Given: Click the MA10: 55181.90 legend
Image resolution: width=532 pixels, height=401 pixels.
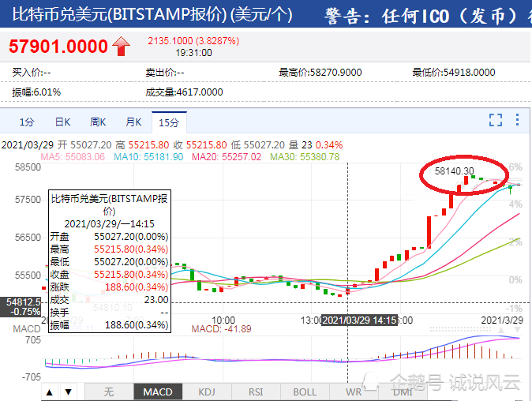Looking at the screenshot, I should click(148, 157).
